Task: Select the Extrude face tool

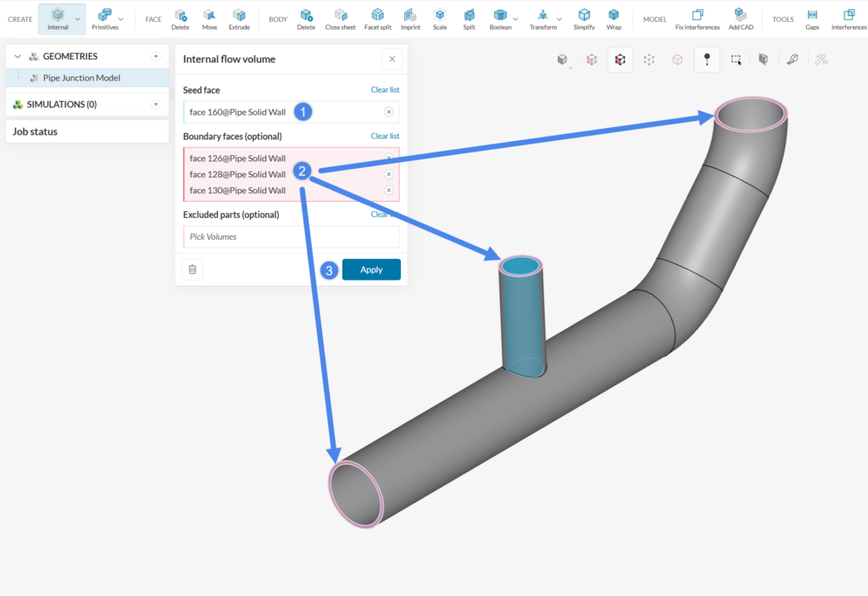Action: tap(238, 19)
